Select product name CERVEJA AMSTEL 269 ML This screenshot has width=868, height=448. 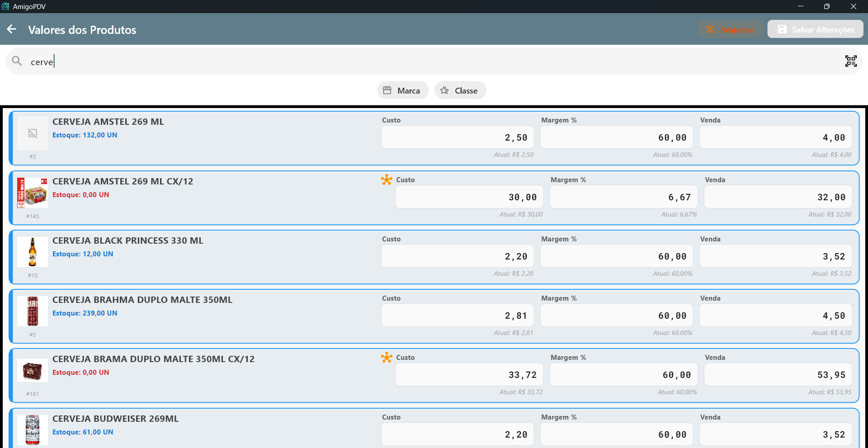click(108, 122)
